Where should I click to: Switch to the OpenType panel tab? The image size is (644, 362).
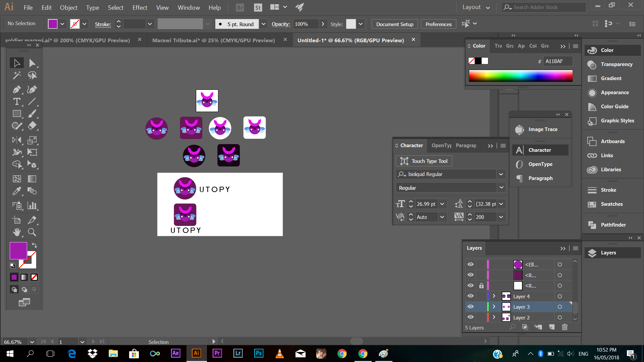coord(441,145)
